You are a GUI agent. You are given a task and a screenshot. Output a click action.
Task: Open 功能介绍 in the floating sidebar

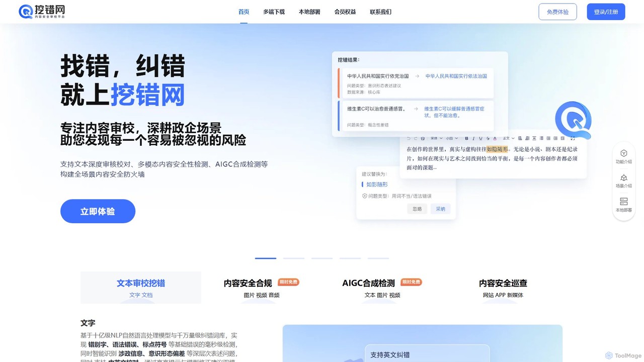tap(623, 156)
